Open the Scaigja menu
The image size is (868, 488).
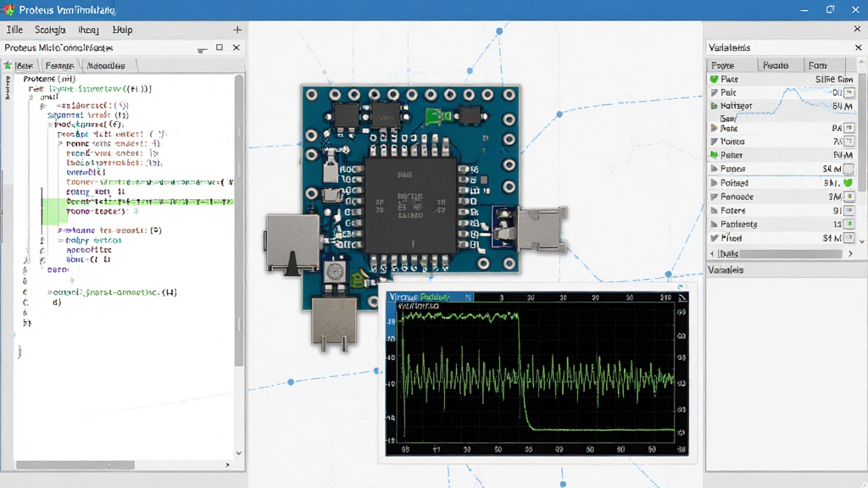coord(50,30)
